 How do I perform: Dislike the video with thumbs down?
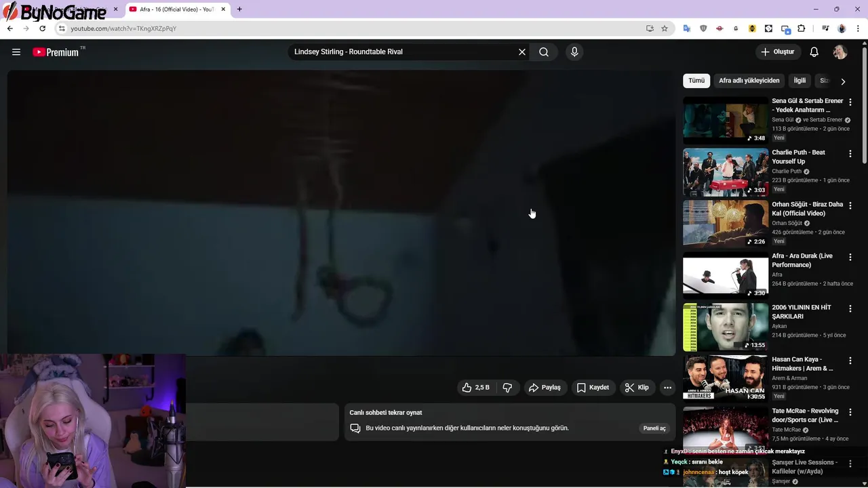coord(507,388)
